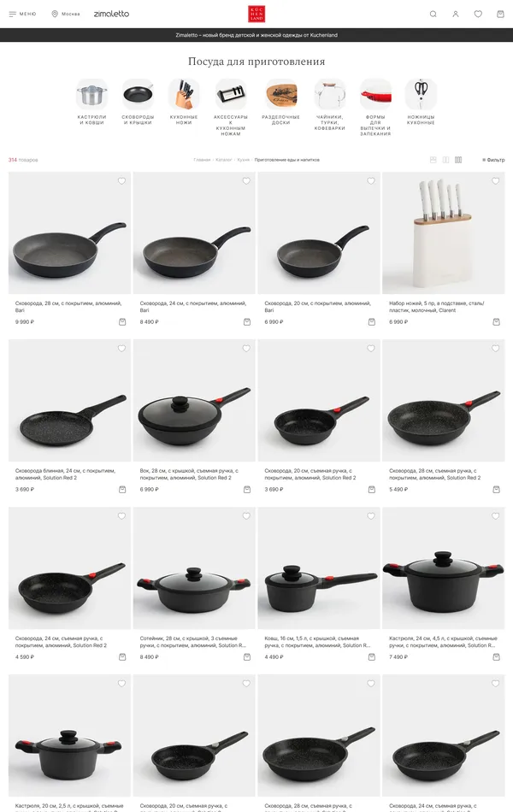Click the Каталог breadcrumb link

coord(224,160)
